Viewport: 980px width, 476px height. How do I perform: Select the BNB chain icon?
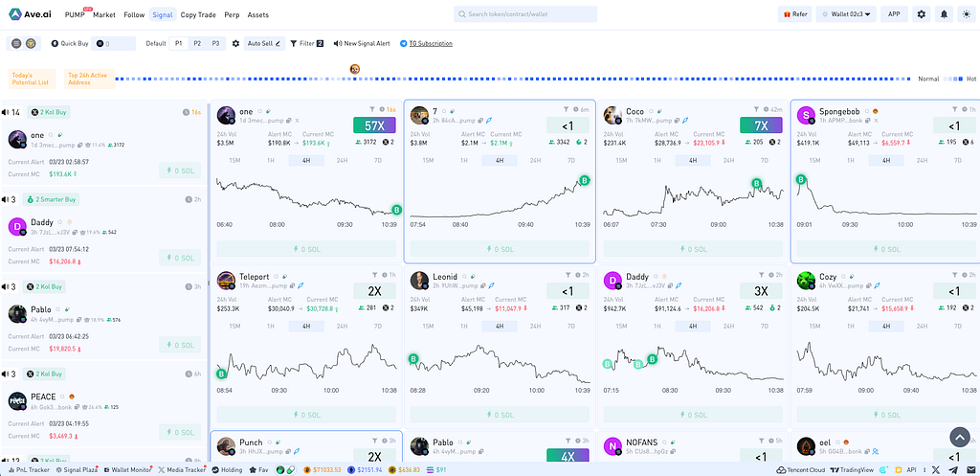[x=30, y=44]
